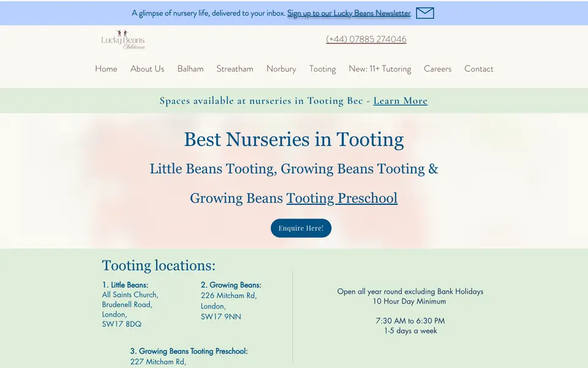The image size is (588, 368).
Task: Open the Tooting Preschool underlined link
Action: [342, 198]
